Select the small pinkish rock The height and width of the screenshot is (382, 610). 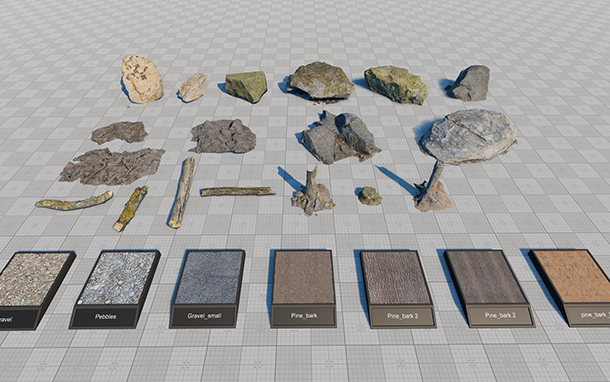193,88
